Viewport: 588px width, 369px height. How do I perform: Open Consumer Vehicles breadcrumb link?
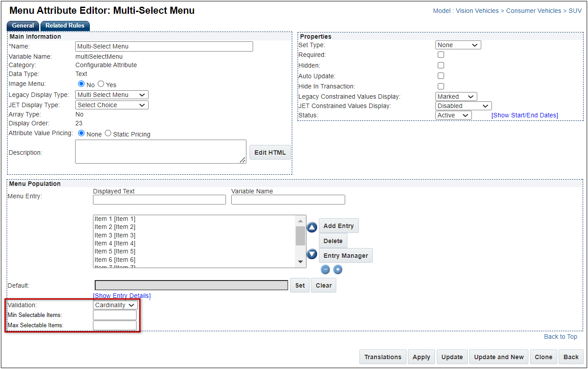534,11
